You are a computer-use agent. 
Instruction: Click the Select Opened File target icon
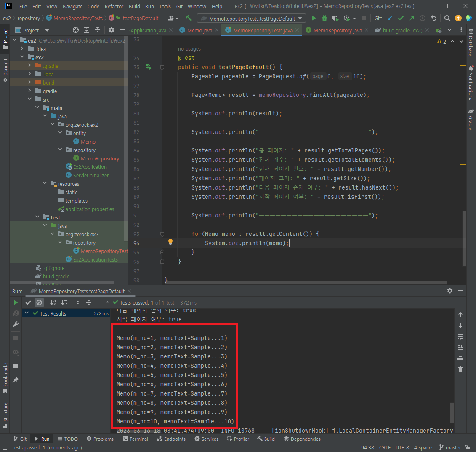76,30
